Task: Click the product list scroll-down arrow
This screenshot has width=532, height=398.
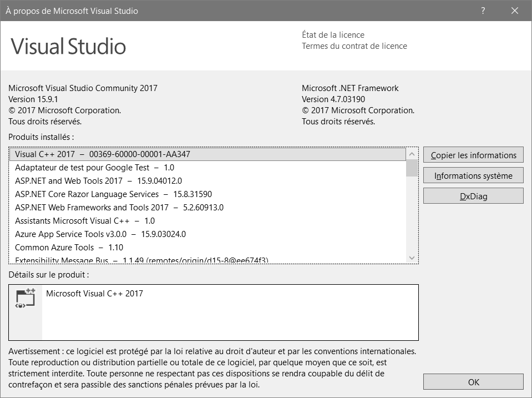Action: (412, 258)
